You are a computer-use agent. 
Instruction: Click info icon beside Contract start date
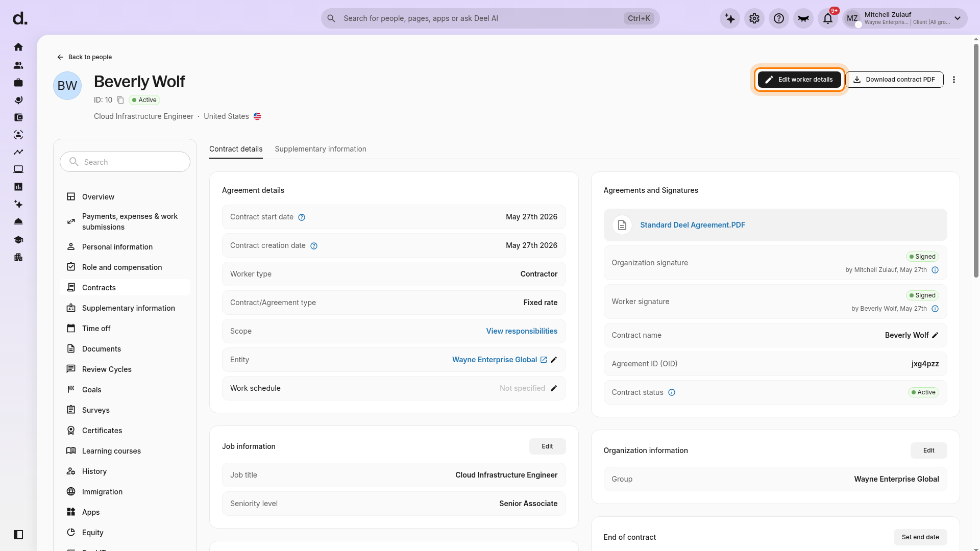302,217
